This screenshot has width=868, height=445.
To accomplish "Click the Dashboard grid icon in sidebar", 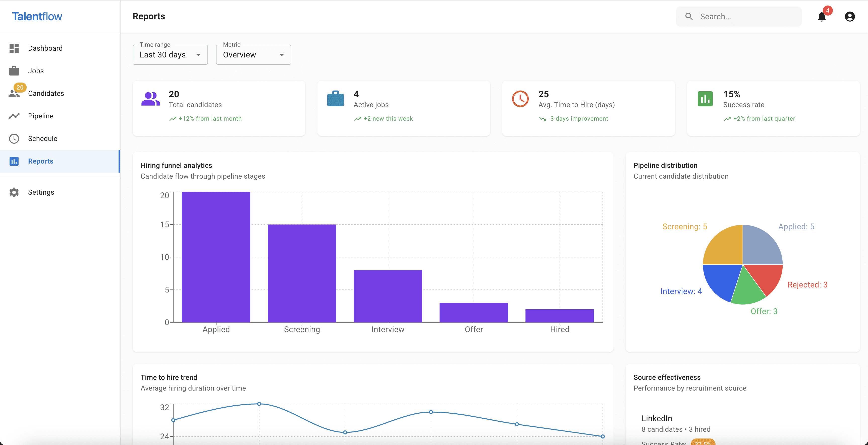I will point(14,48).
